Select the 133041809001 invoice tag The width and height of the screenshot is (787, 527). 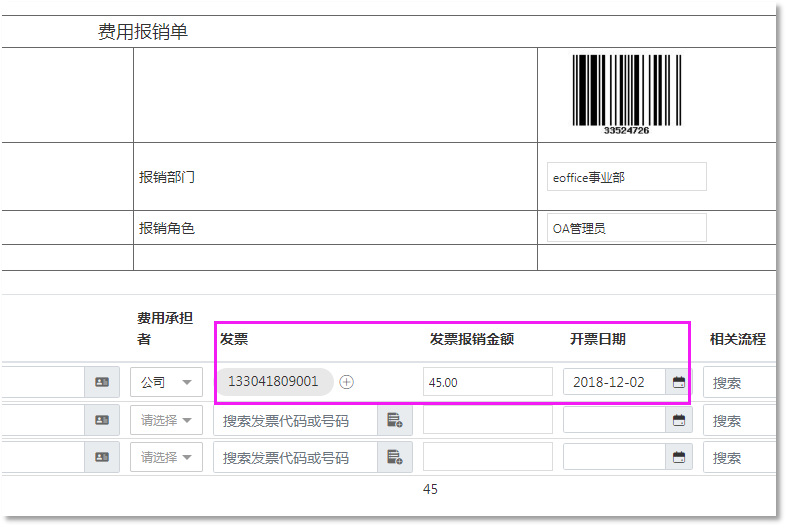tap(273, 382)
